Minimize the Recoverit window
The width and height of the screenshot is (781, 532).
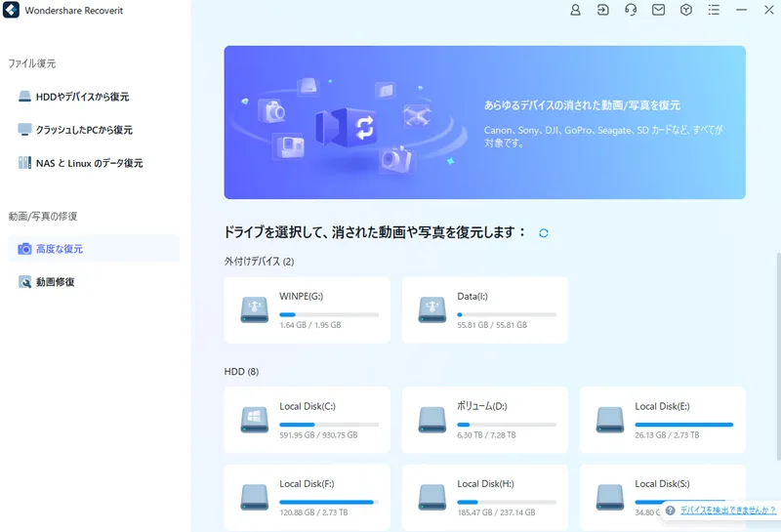coord(741,10)
